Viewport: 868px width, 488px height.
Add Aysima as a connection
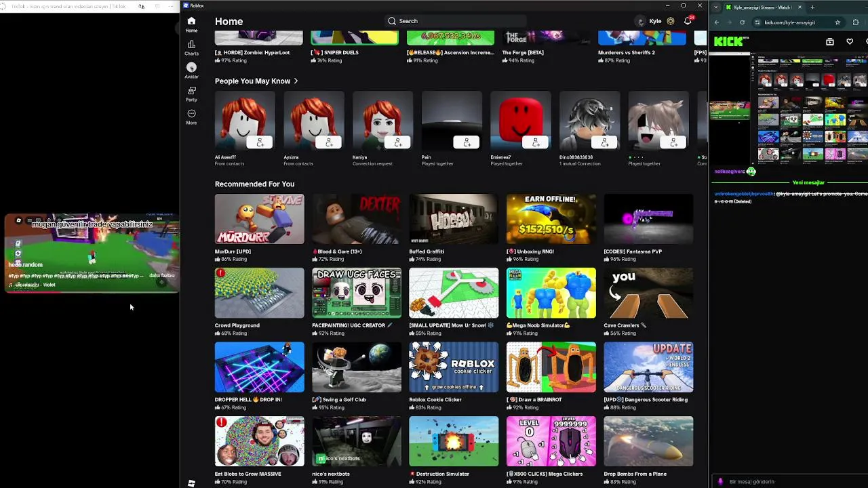click(329, 142)
